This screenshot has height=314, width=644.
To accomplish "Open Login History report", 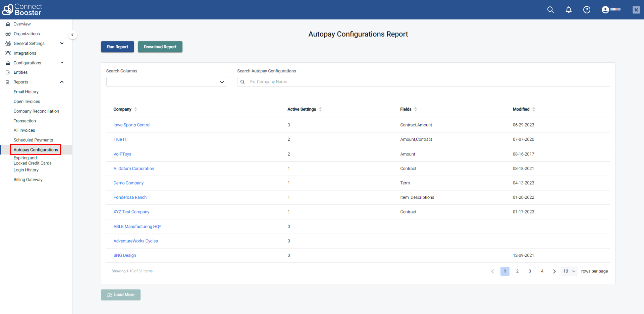I will pyautogui.click(x=26, y=170).
